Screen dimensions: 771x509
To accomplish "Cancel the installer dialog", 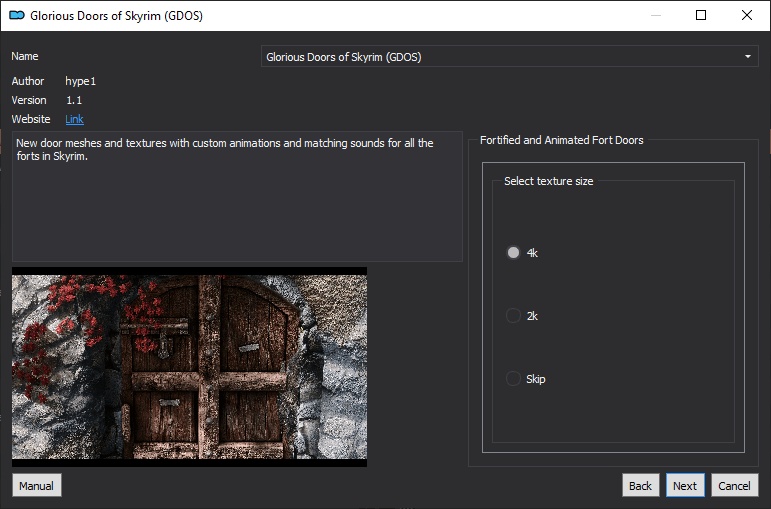I will pos(735,485).
